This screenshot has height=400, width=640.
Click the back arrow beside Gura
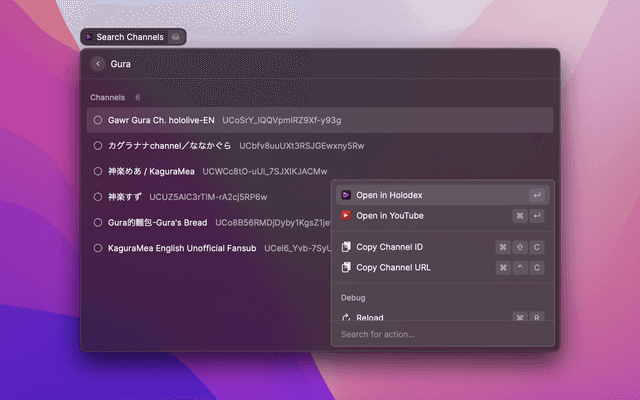[98, 64]
